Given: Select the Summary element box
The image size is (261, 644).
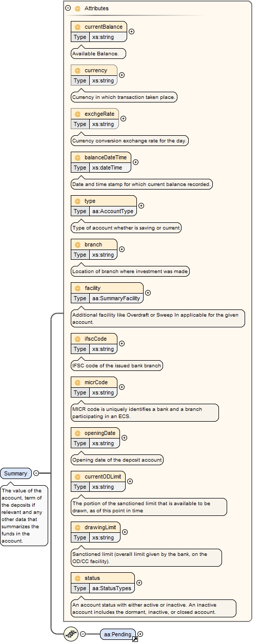Looking at the screenshot, I should pos(16,473).
